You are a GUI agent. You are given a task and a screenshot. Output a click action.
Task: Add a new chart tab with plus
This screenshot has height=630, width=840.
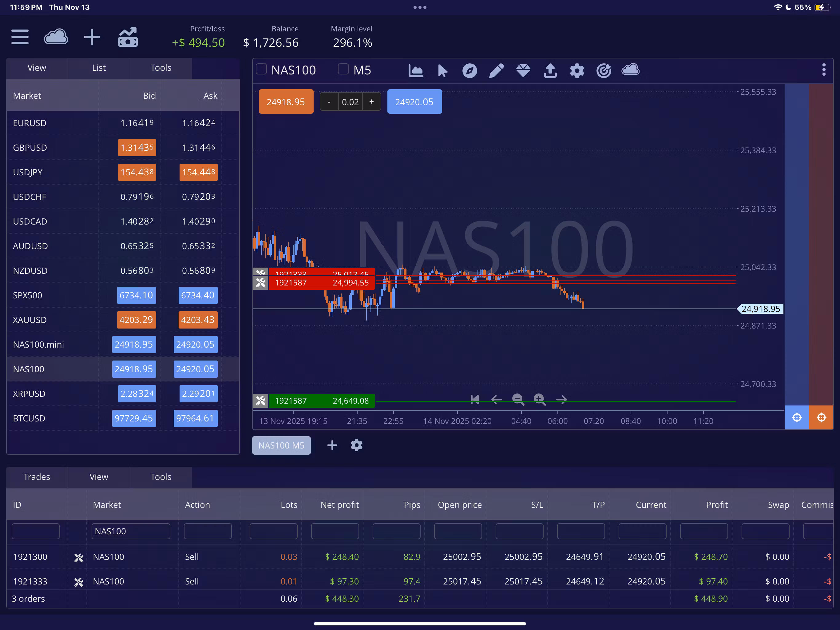pos(332,445)
